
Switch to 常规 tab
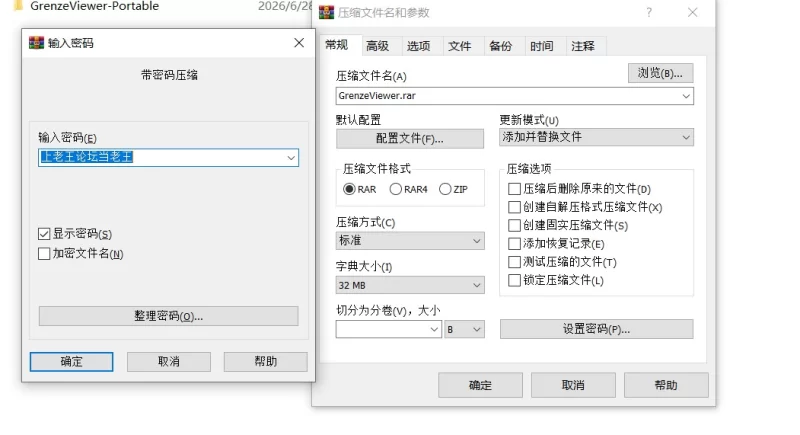coord(337,45)
